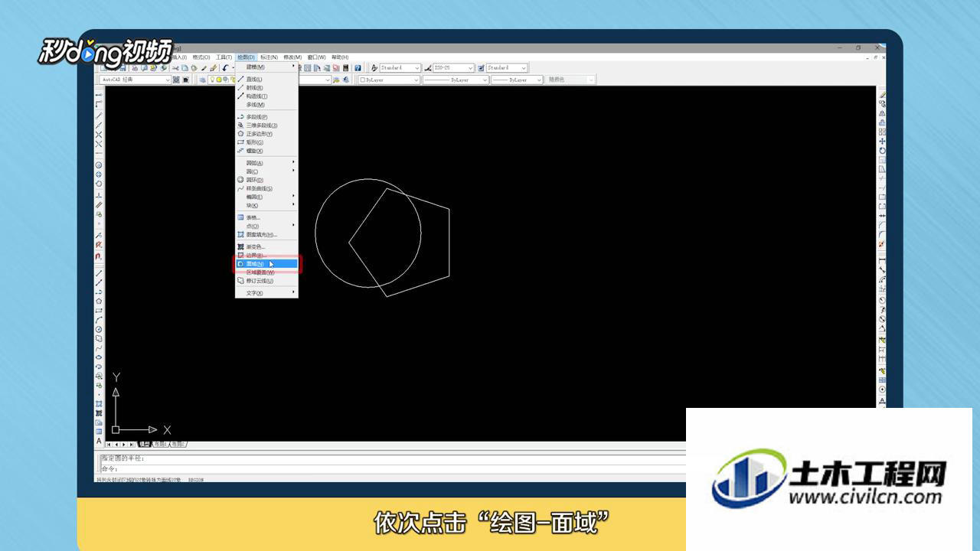Open the color ByLayer dropdown
The width and height of the screenshot is (980, 551).
coord(390,80)
